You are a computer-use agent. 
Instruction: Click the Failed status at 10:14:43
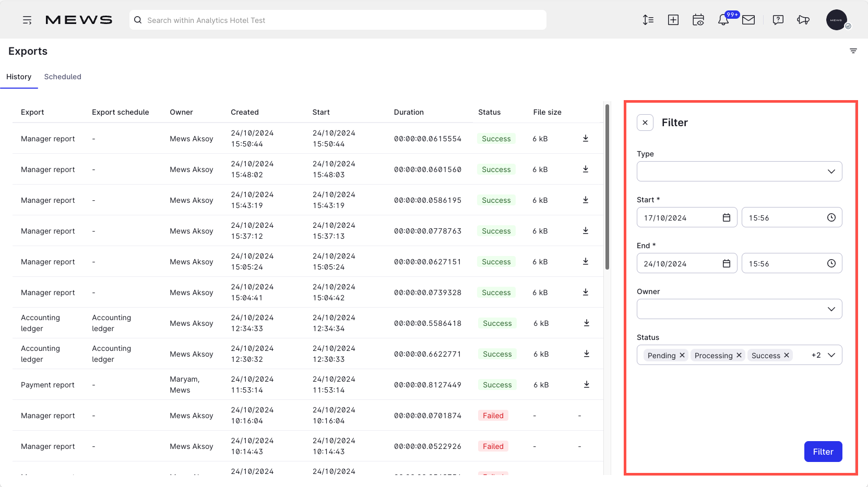(493, 446)
